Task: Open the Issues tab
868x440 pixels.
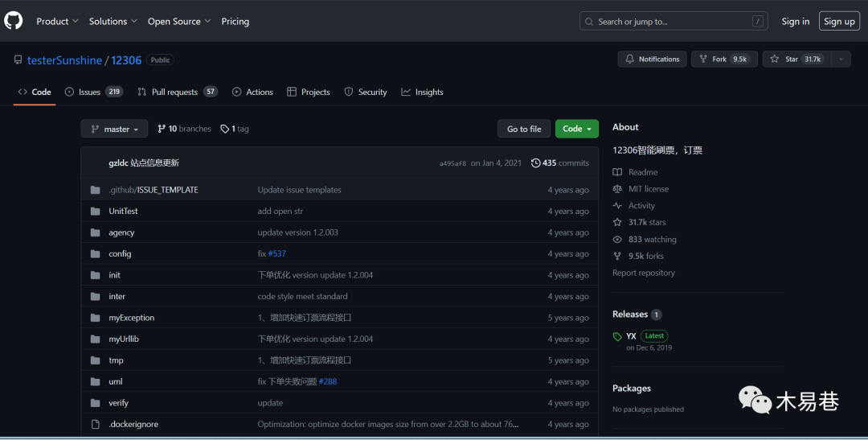Action: [x=93, y=92]
